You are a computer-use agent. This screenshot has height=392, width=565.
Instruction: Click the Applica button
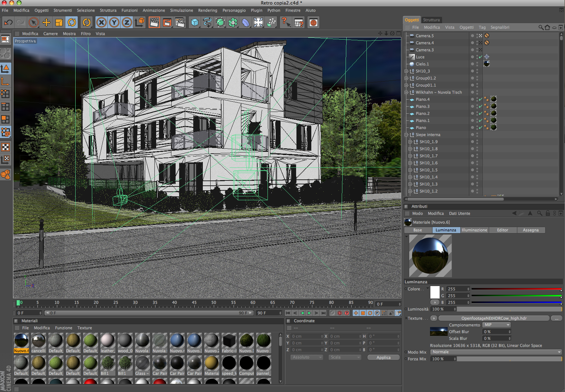pyautogui.click(x=383, y=357)
